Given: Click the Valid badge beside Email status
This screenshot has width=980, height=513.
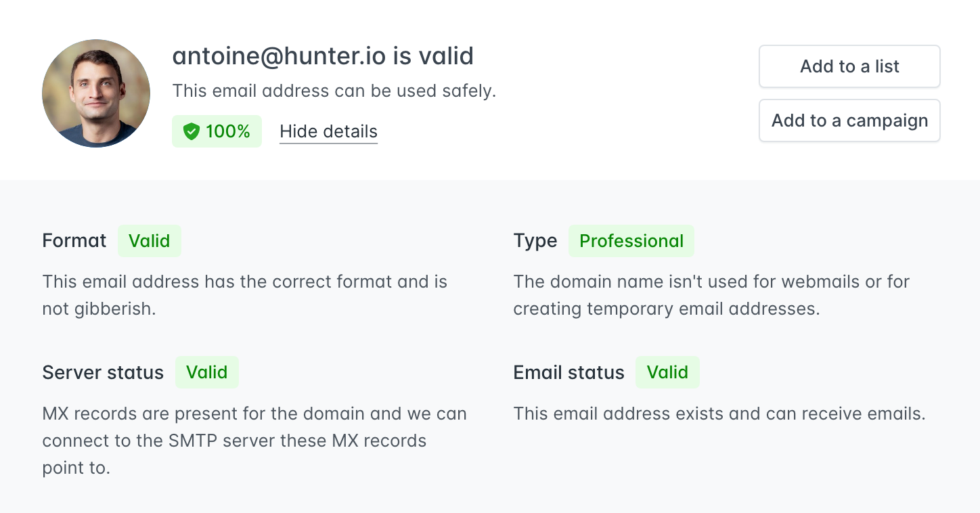Looking at the screenshot, I should click(667, 372).
